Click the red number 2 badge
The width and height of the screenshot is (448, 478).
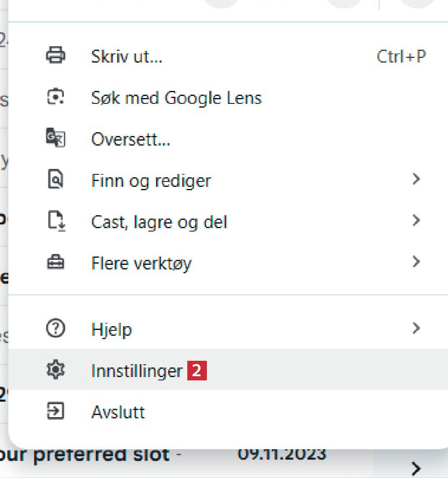click(x=197, y=371)
